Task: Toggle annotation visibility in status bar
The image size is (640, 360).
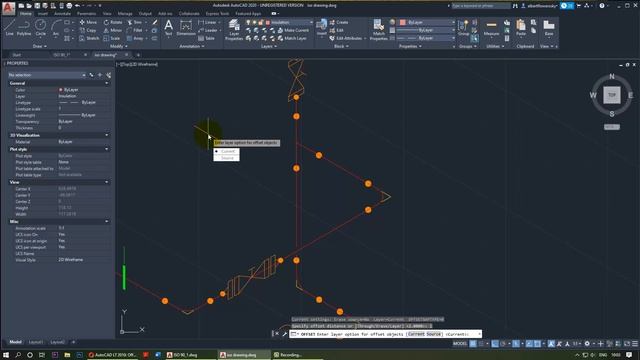Action: (551, 344)
